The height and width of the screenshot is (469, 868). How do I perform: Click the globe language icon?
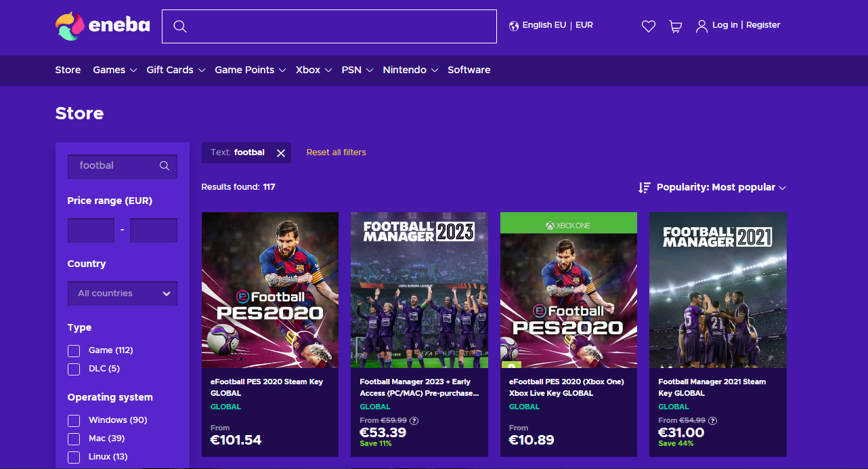point(514,26)
